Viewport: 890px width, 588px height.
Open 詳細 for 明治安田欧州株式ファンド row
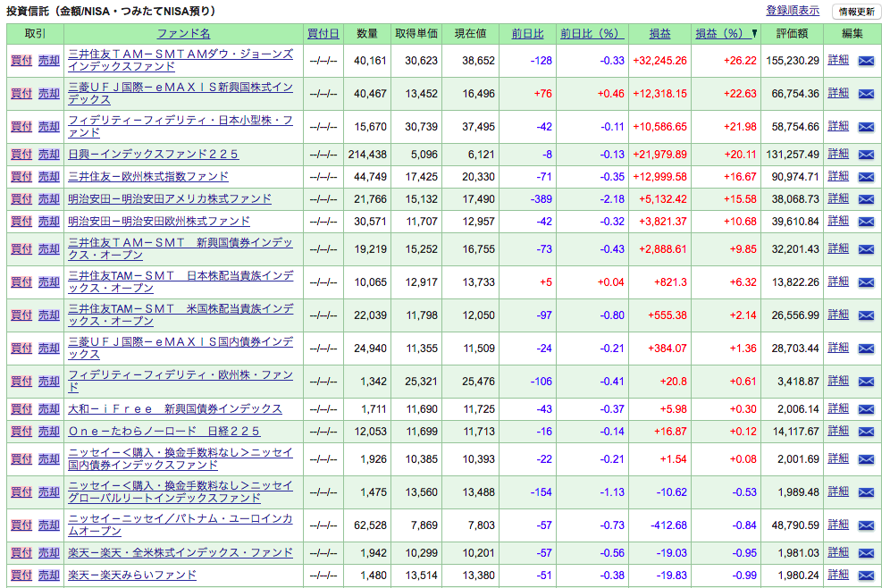(x=838, y=220)
